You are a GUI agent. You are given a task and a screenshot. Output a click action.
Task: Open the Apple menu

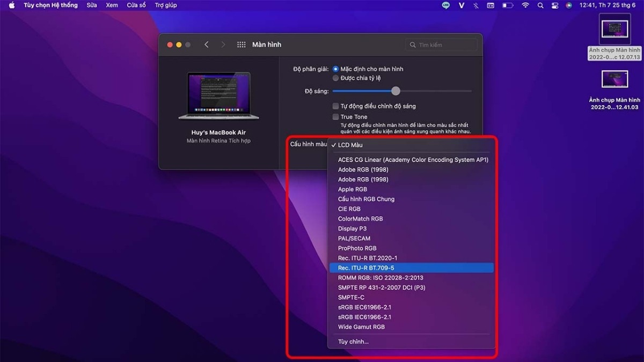click(x=11, y=5)
